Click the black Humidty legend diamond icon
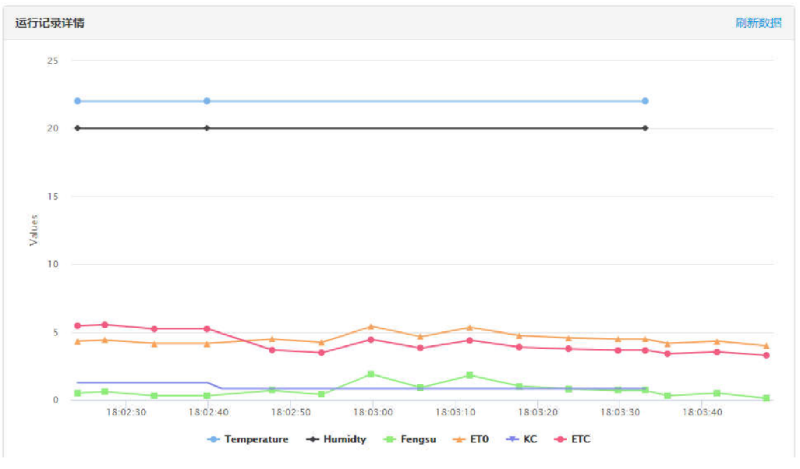The image size is (800, 469). tap(312, 439)
